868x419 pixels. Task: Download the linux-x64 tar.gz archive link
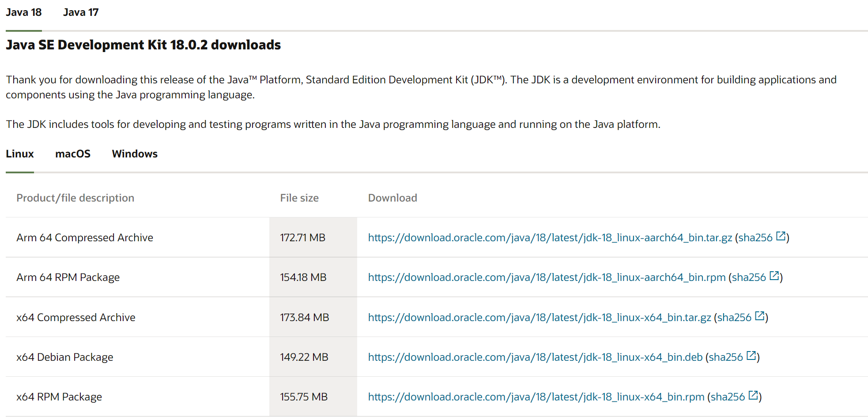click(540, 318)
